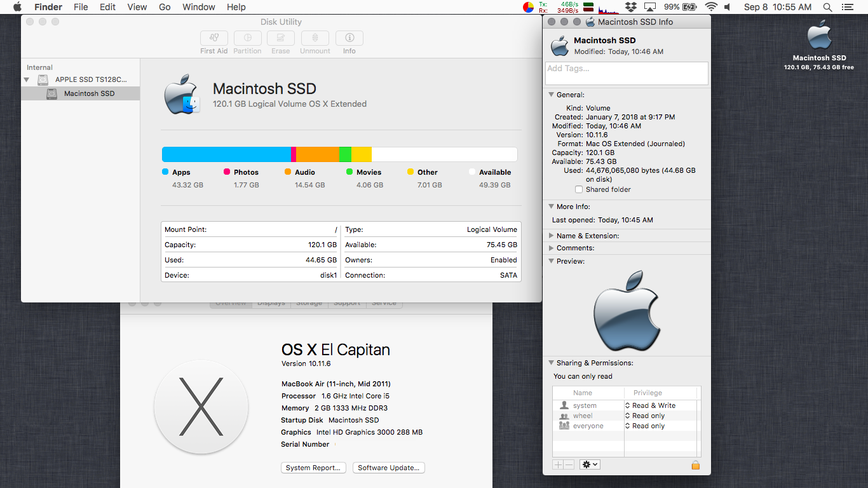Screen dimensions: 868x488
Task: Click the Erase toolbar icon
Action: click(x=280, y=37)
